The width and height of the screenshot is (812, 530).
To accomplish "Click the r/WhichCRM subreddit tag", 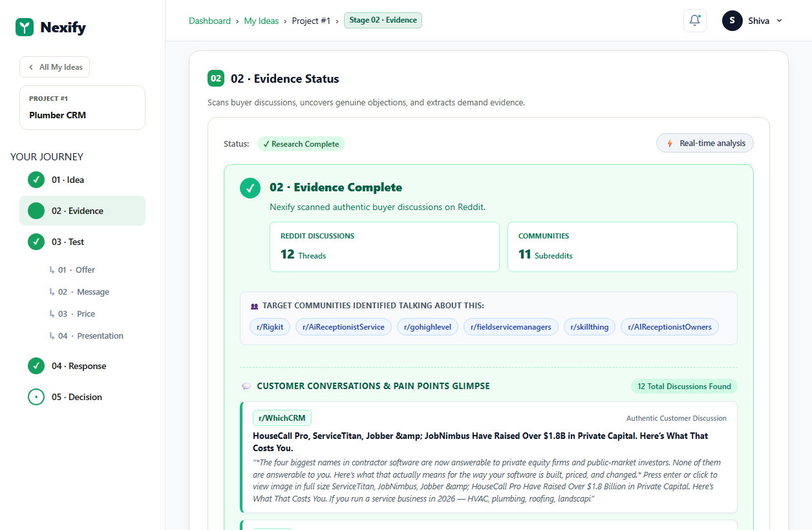I will tap(282, 418).
